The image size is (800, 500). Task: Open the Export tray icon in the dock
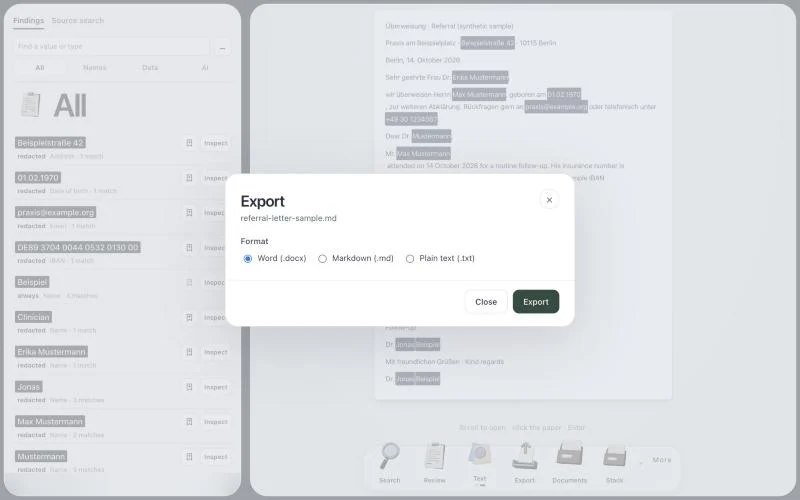(x=524, y=457)
